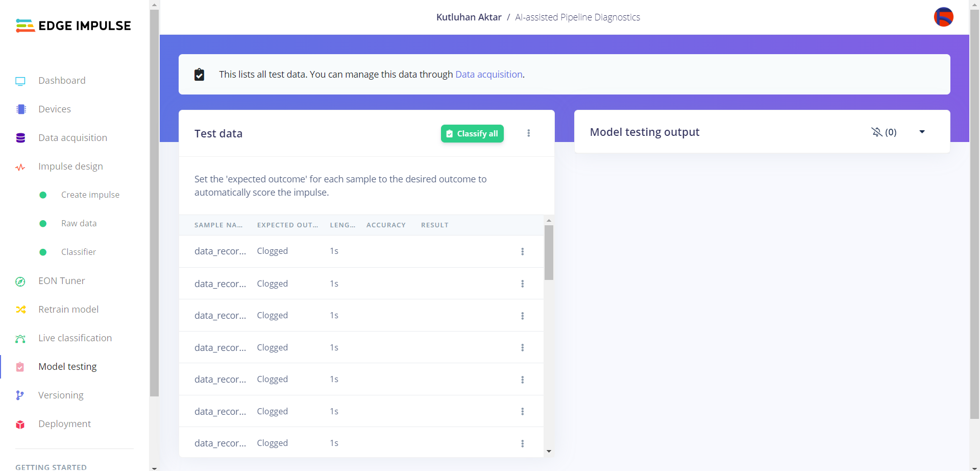The width and height of the screenshot is (980, 471).
Task: Click the Edge Impulse logo
Action: click(x=73, y=26)
